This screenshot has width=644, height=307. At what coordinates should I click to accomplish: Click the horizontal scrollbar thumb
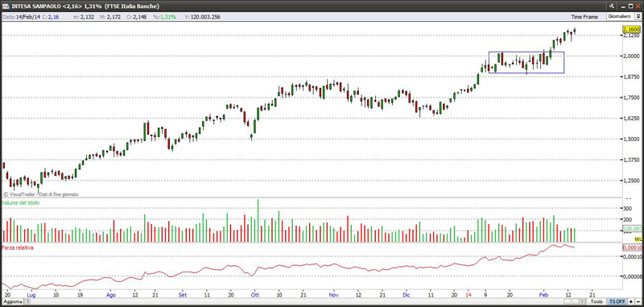571,301
